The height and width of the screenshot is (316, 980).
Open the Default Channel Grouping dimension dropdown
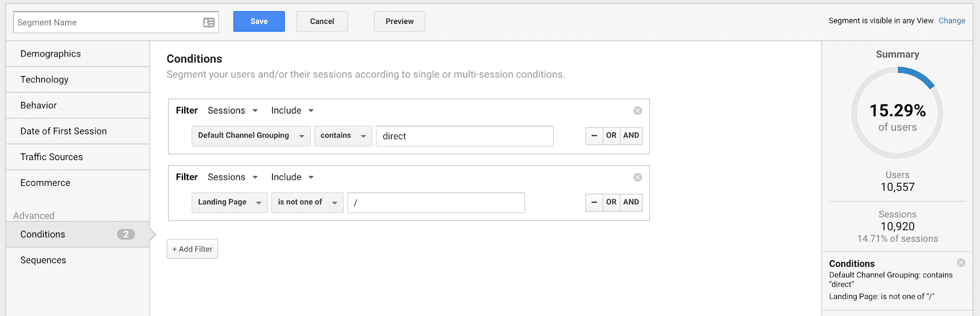(x=251, y=136)
